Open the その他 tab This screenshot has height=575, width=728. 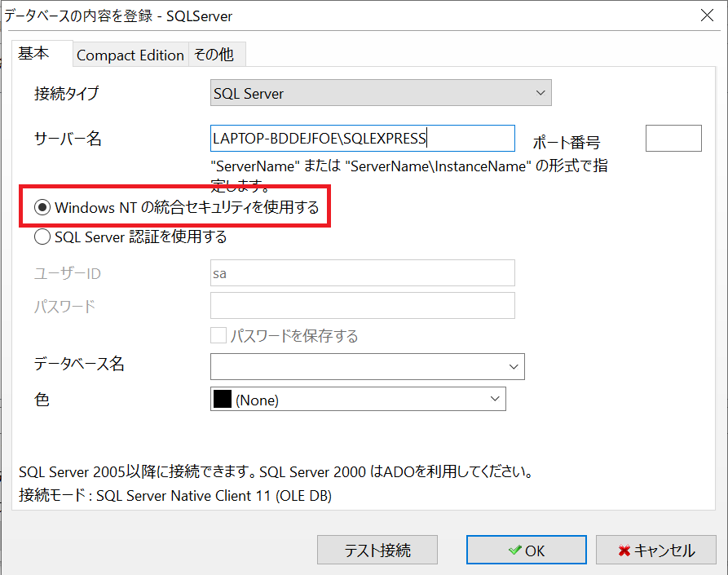pyautogui.click(x=217, y=55)
